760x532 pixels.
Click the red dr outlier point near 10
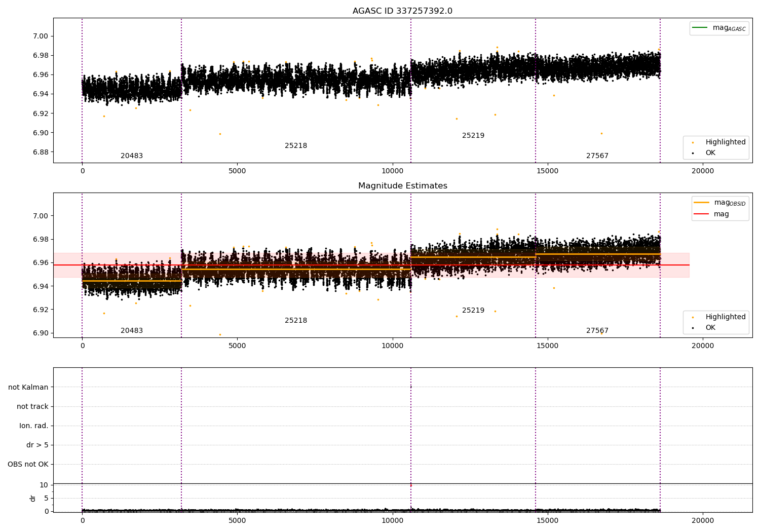[410, 485]
